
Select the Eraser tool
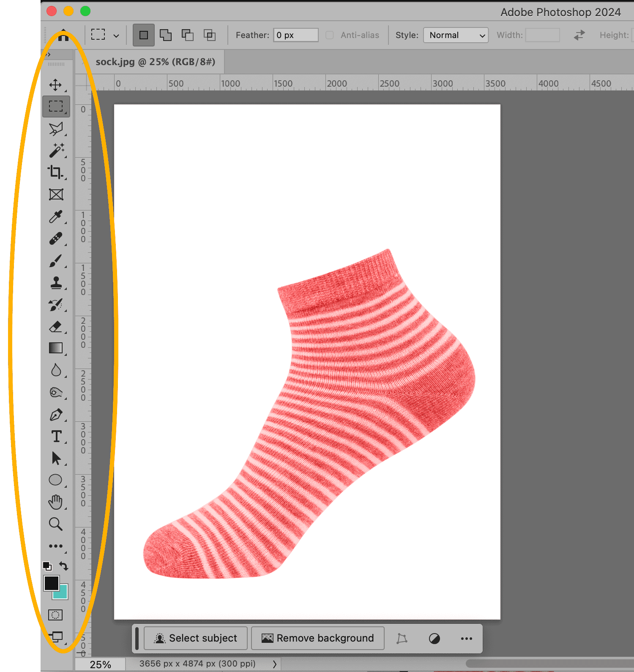(x=56, y=327)
